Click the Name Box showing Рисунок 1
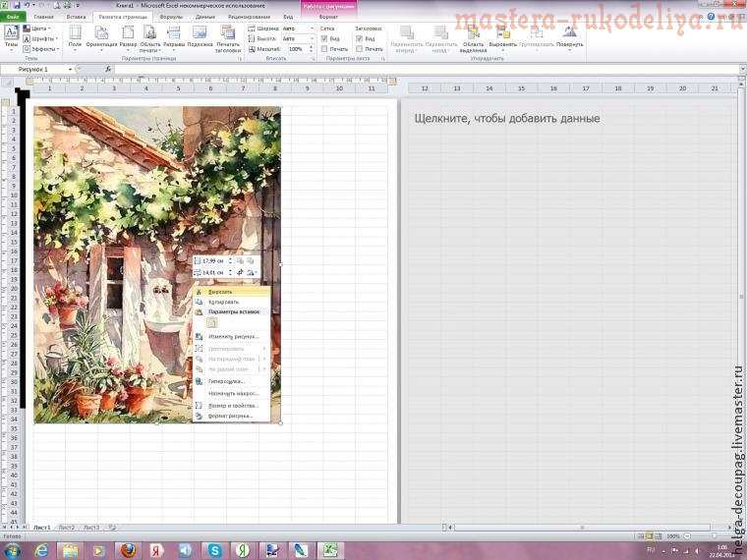The height and width of the screenshot is (560, 747). [x=33, y=70]
